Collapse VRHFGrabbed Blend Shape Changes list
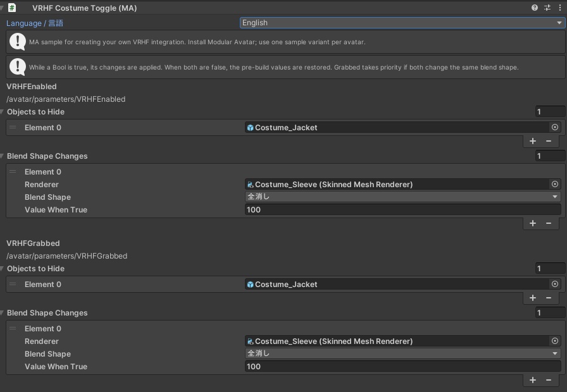Viewport: 567px width, 392px height. 2,312
